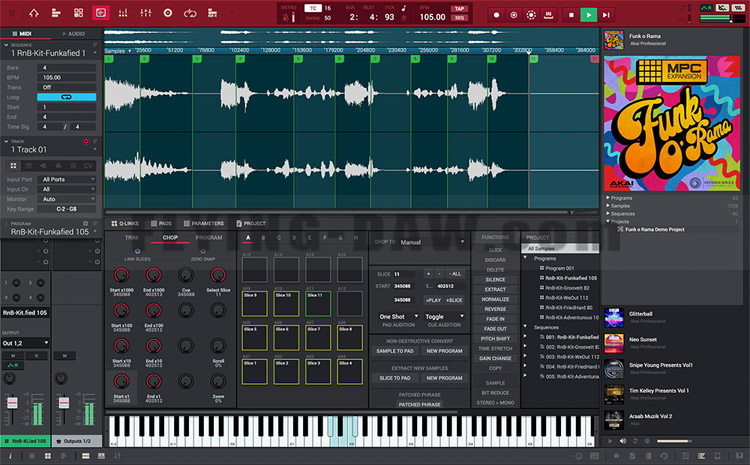This screenshot has width=750, height=465.
Task: Open the highlighted sample edit mode icon
Action: [100, 13]
